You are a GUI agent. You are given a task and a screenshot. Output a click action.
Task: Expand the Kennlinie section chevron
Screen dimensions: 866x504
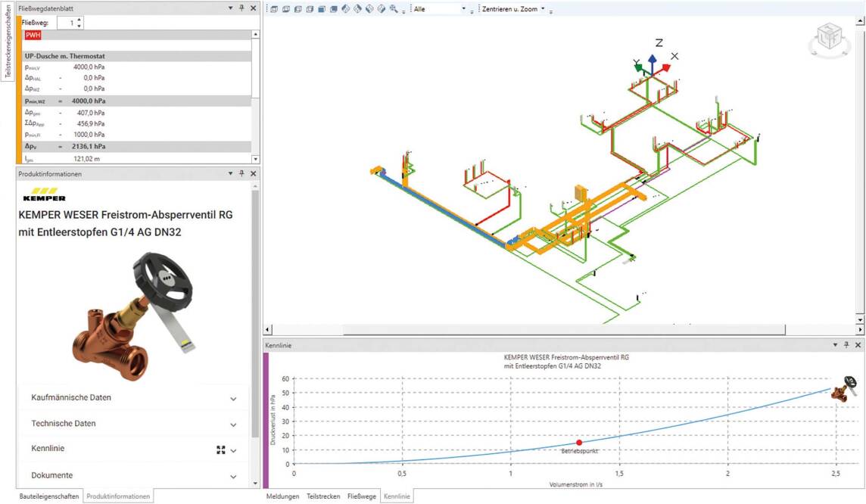(234, 450)
